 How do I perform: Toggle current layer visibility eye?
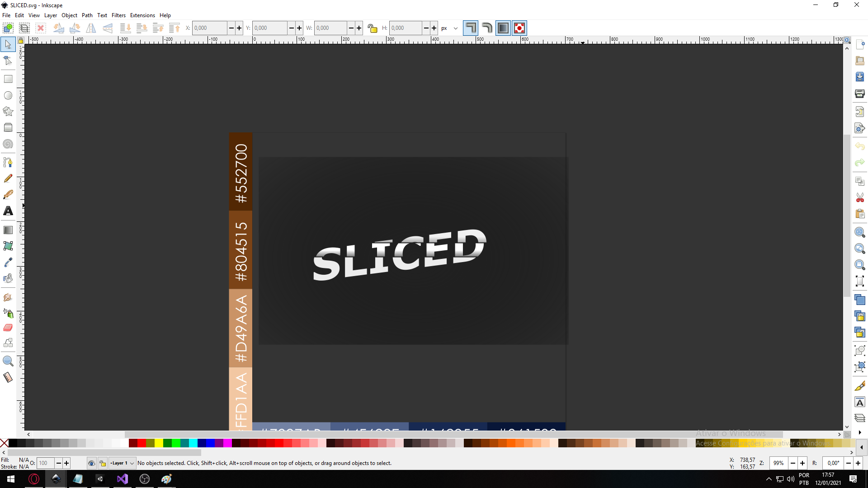pos(91,463)
